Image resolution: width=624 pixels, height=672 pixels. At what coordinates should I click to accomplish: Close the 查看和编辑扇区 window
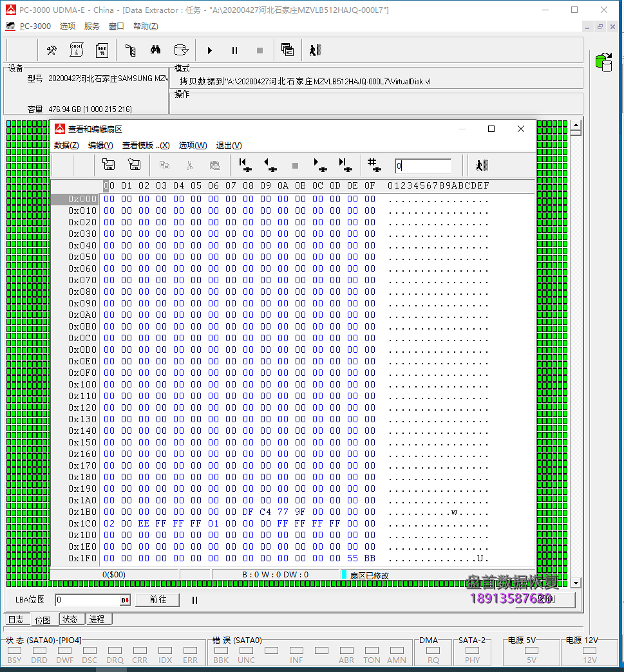520,129
